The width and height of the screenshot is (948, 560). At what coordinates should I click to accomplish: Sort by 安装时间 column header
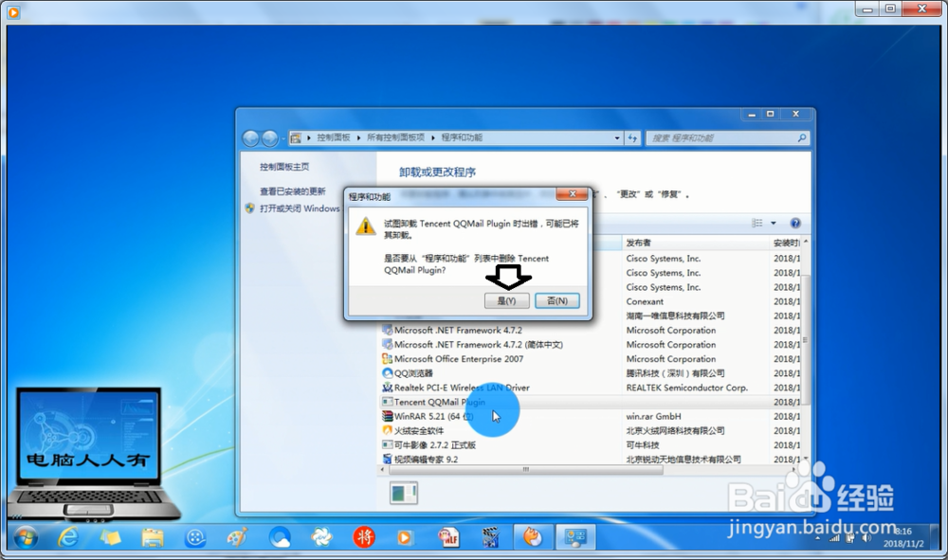click(786, 243)
